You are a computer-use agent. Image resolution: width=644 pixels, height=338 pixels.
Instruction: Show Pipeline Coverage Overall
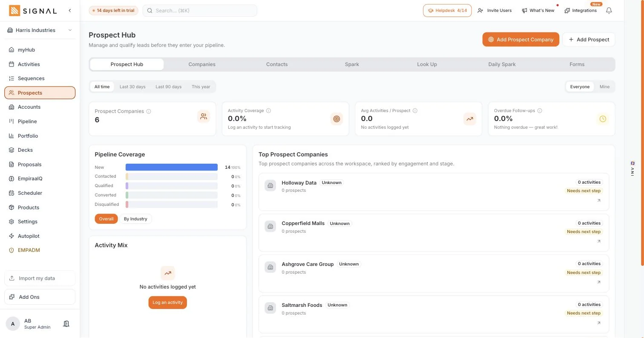106,219
